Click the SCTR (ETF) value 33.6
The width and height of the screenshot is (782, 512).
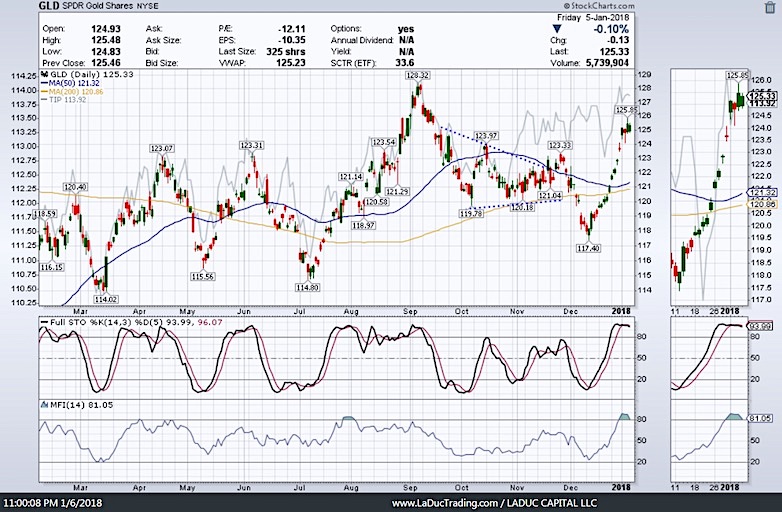[404, 63]
